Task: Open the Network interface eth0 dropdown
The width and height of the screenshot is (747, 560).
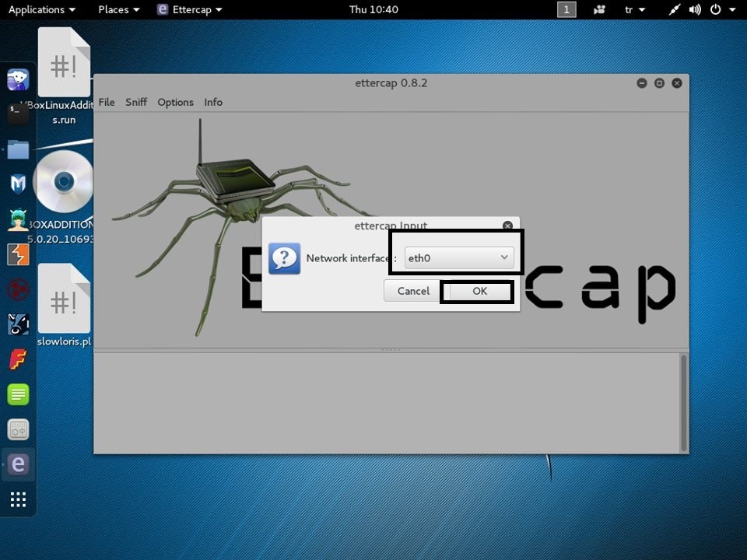Action: pyautogui.click(x=459, y=257)
